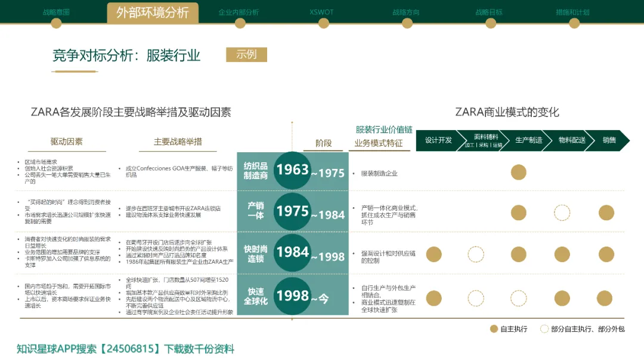The height and width of the screenshot is (363, 644).
Task: Click the 1984 year circle in 快时尚连锁 row
Action: click(292, 253)
